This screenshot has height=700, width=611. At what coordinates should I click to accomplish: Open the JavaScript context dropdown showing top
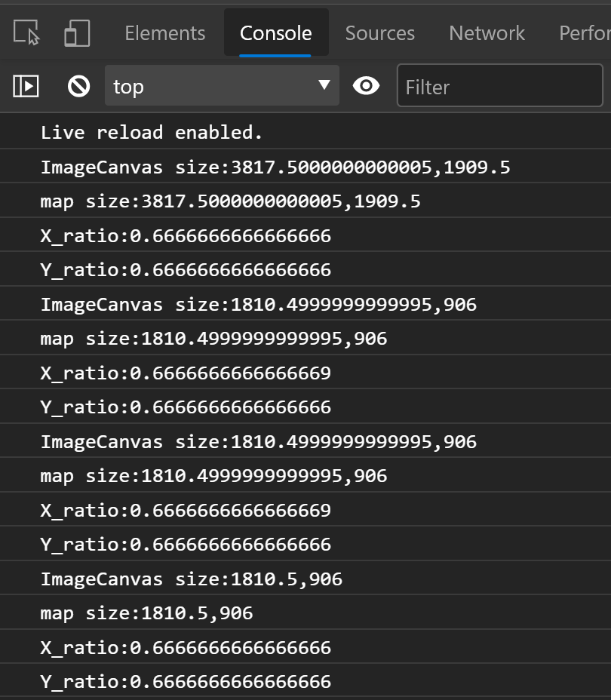222,85
